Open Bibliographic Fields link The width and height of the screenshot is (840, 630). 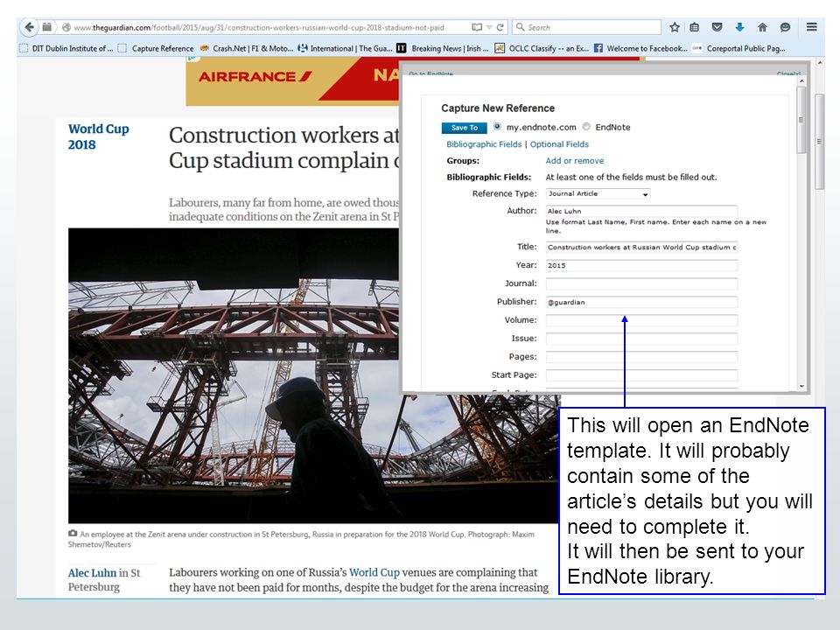(x=484, y=144)
